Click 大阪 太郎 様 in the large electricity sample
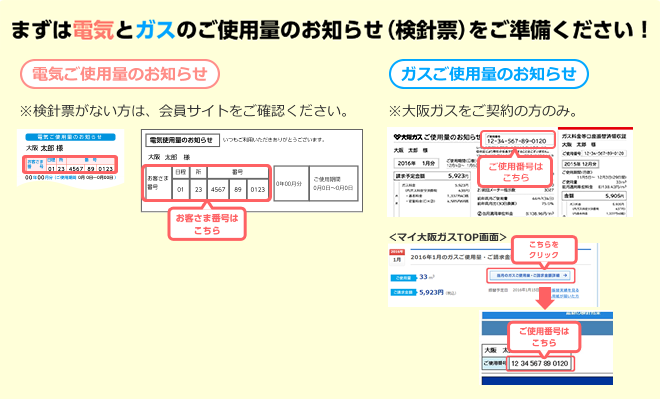 coord(169,157)
